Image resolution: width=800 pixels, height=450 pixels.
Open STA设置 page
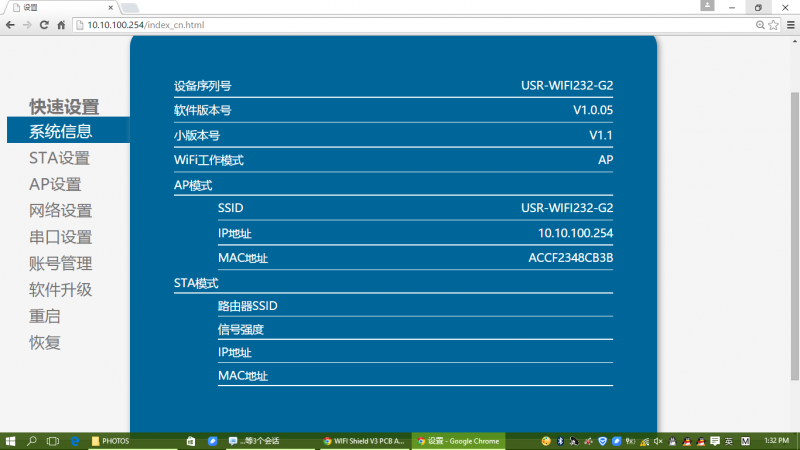(x=59, y=158)
